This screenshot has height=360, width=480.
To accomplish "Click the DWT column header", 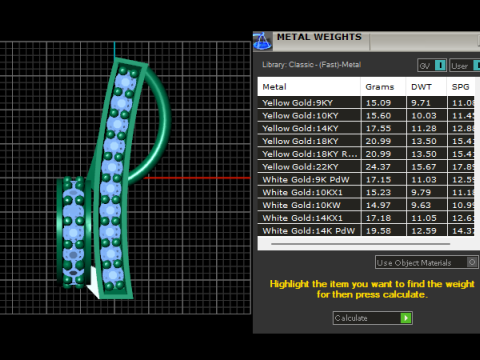I will 426,87.
